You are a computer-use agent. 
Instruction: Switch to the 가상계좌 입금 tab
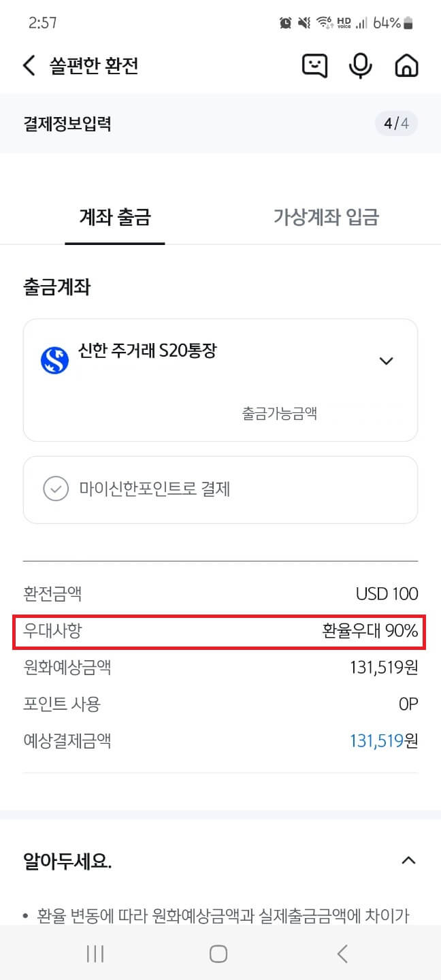(x=326, y=215)
